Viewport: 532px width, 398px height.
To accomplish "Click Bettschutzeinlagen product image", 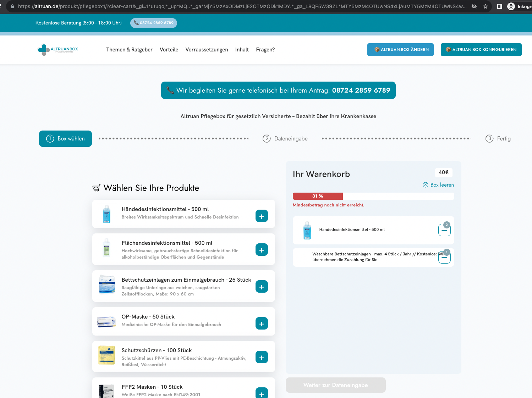I will 107,284.
